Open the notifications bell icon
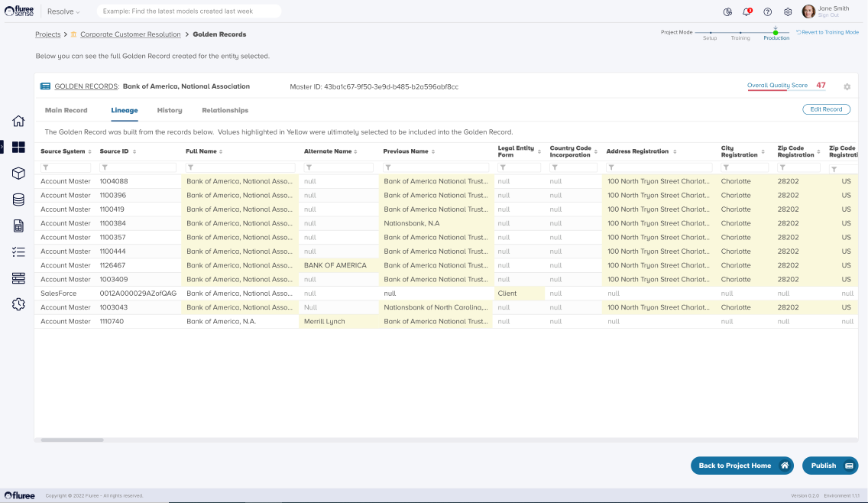 (747, 11)
